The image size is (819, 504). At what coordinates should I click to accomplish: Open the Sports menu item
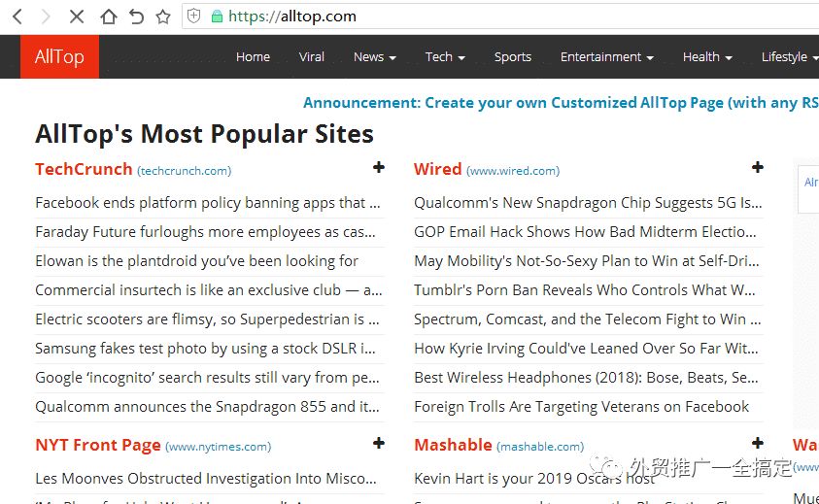pos(513,56)
